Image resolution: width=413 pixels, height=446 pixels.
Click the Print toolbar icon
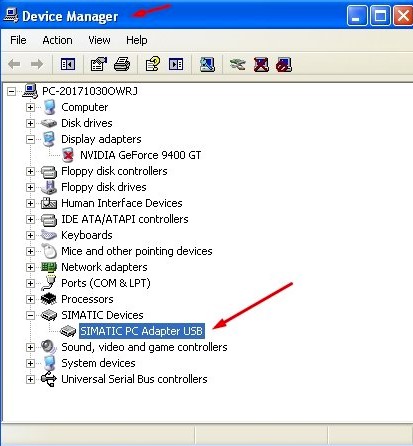(122, 64)
